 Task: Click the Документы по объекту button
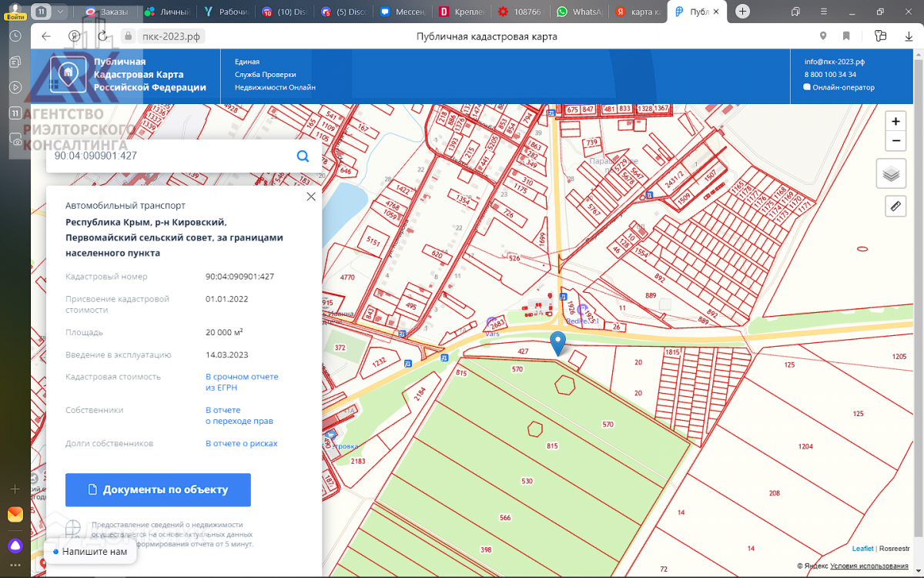[x=158, y=489]
